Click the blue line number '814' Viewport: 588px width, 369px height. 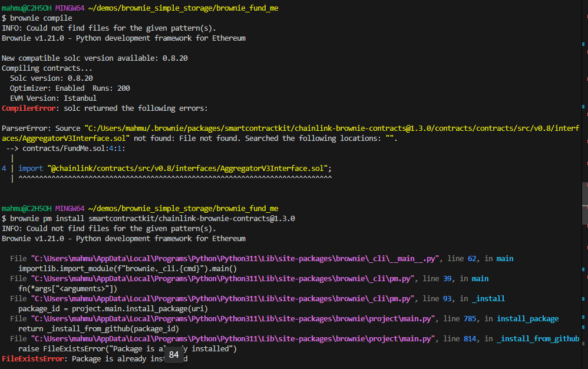(x=470, y=338)
